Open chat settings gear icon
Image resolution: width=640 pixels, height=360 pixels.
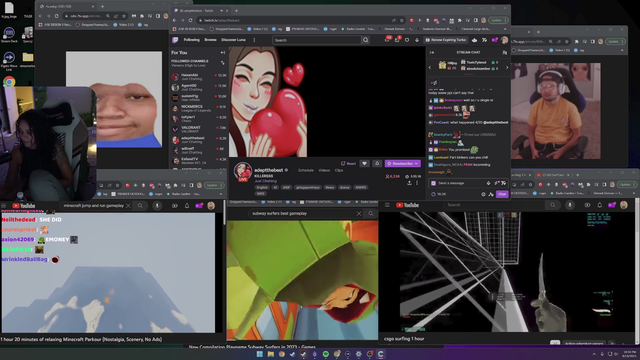(x=483, y=194)
